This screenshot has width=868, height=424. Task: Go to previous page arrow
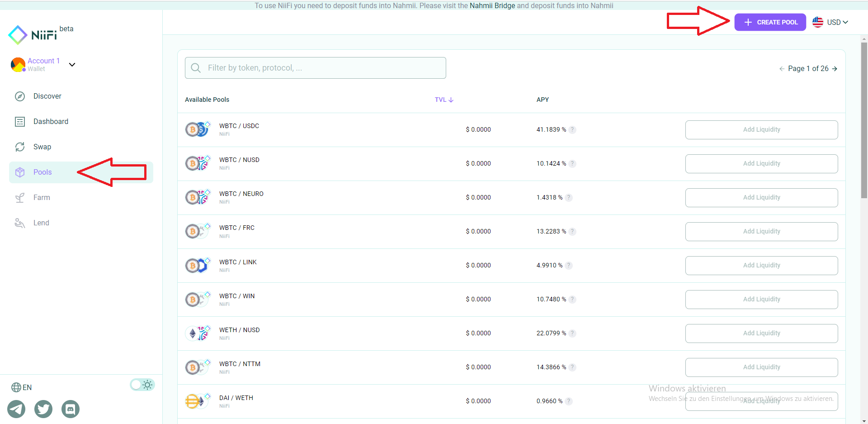pos(782,69)
